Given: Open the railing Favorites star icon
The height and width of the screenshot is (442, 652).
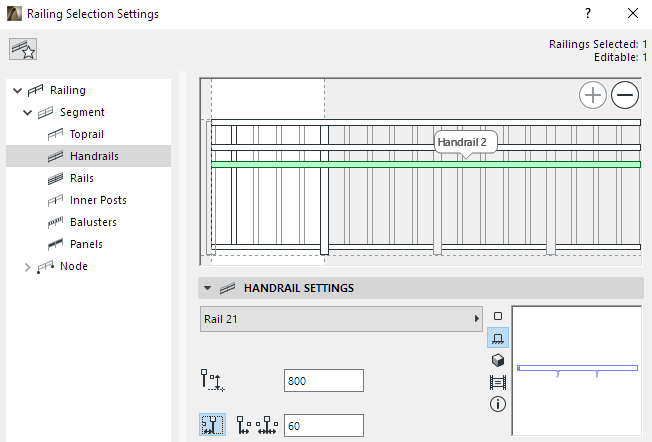Looking at the screenshot, I should coord(23,49).
